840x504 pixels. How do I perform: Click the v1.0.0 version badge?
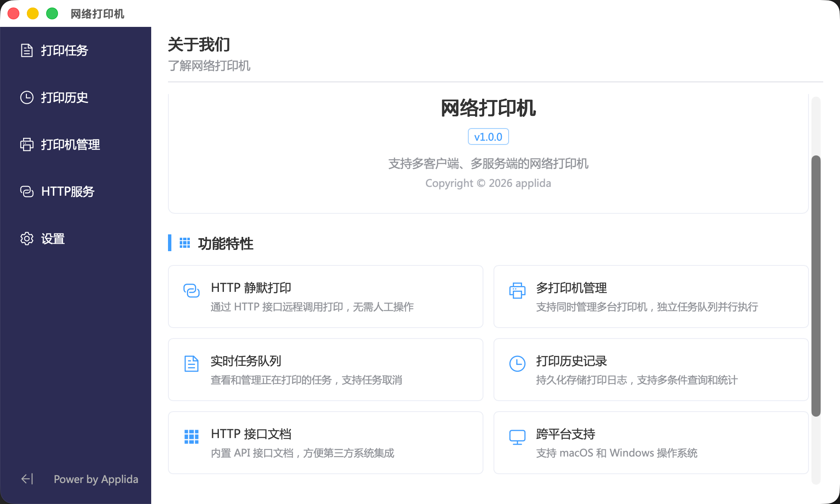[488, 137]
